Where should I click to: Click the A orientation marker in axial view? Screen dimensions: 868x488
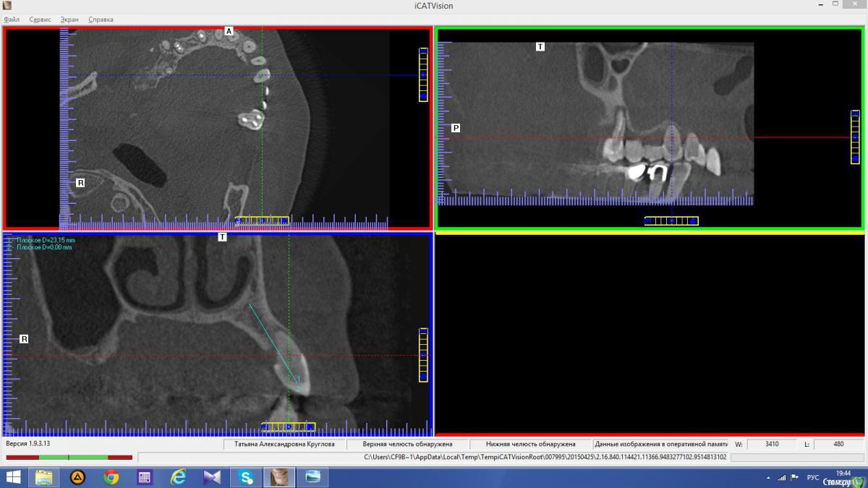pos(229,31)
